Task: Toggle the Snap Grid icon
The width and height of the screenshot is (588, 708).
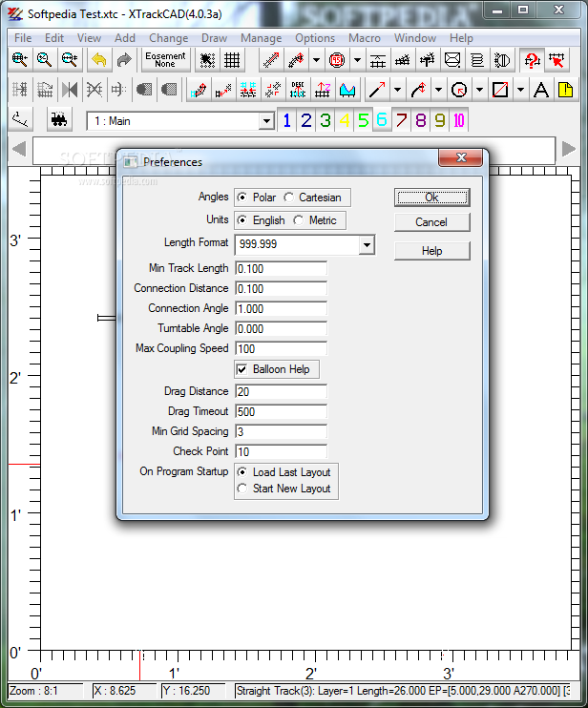Action: click(x=207, y=59)
